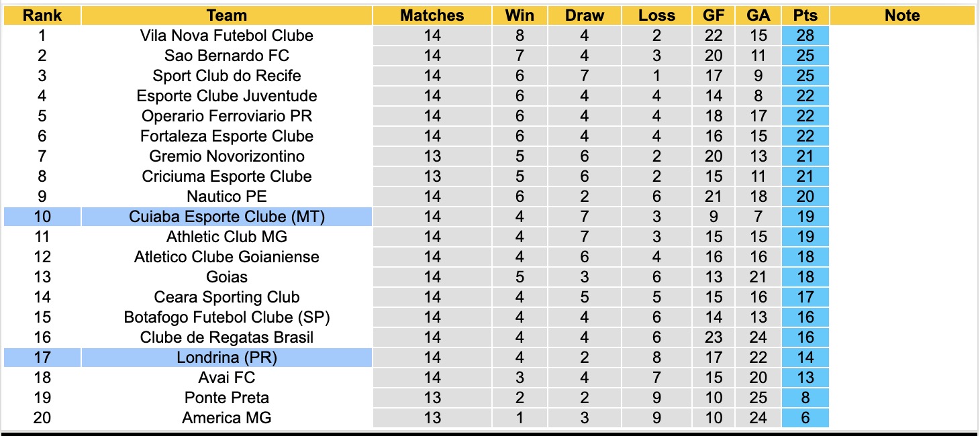Screen dimensions: 980x436
Task: Click the Note column header
Action: click(902, 15)
